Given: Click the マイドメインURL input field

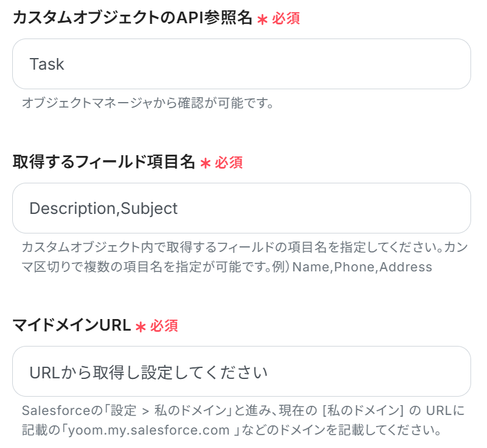Looking at the screenshot, I should pos(241,372).
